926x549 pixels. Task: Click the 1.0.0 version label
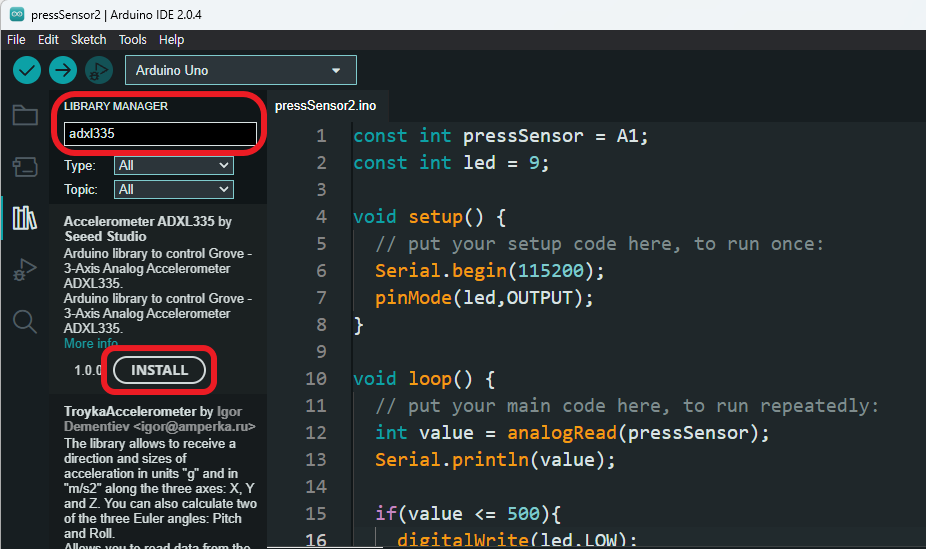click(88, 370)
